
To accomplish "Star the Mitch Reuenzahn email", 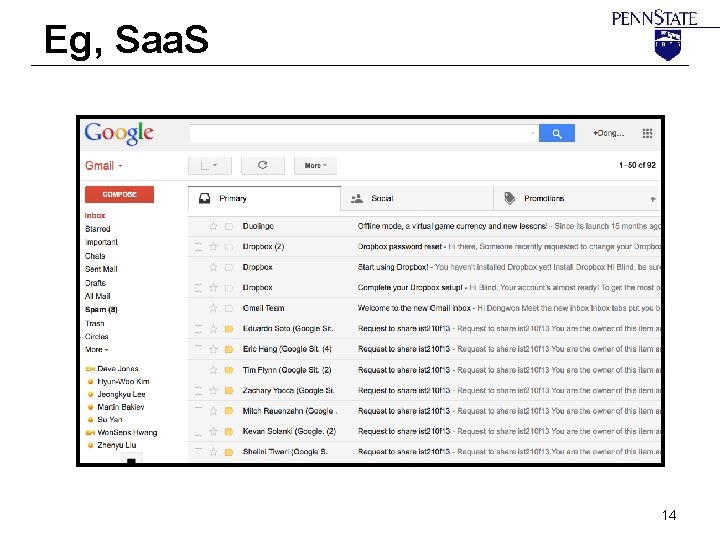I will [213, 411].
